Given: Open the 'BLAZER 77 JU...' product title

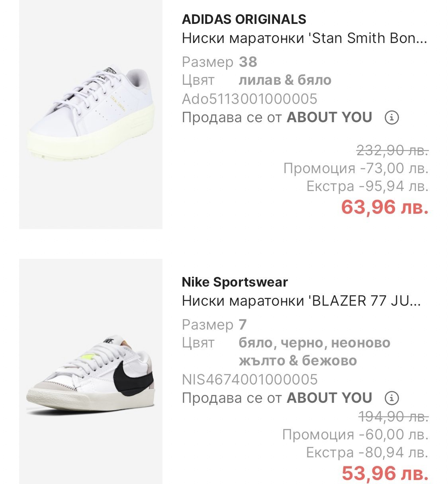Looking at the screenshot, I should point(301,301).
